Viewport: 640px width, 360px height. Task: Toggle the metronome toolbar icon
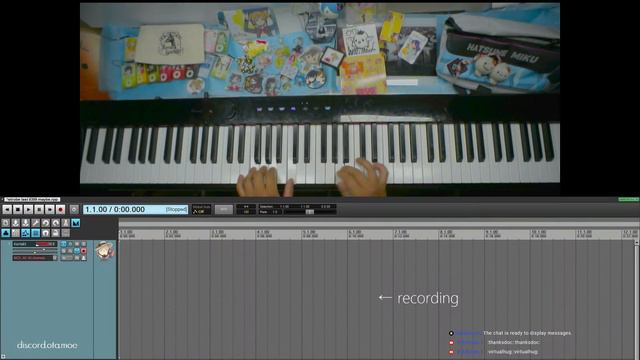tap(66, 223)
